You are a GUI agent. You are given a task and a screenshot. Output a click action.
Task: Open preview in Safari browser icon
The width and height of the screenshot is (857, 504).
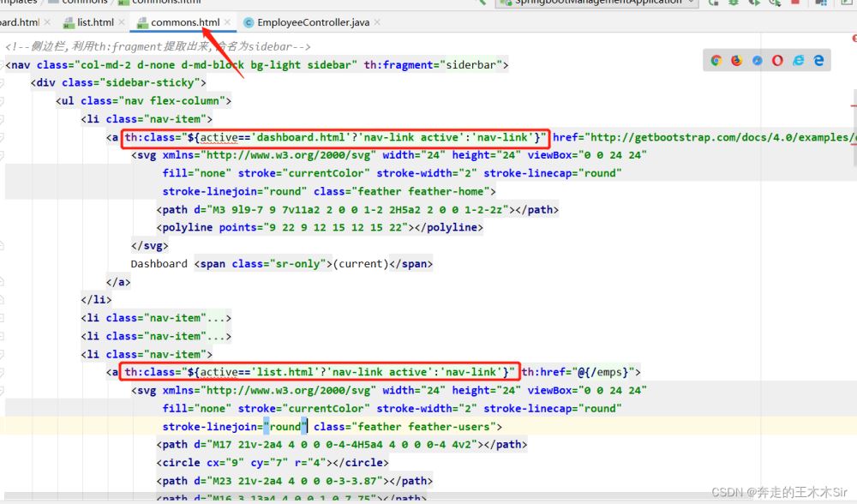[758, 60]
